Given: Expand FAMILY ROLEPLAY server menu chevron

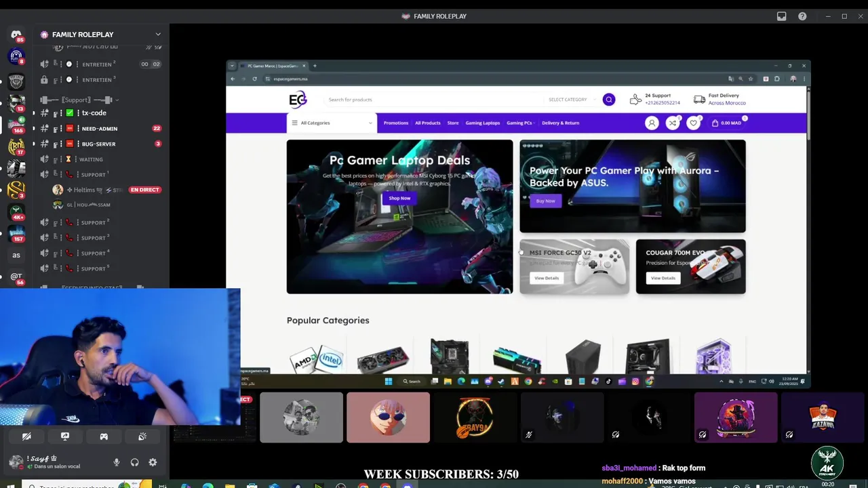Looking at the screenshot, I should pos(158,35).
